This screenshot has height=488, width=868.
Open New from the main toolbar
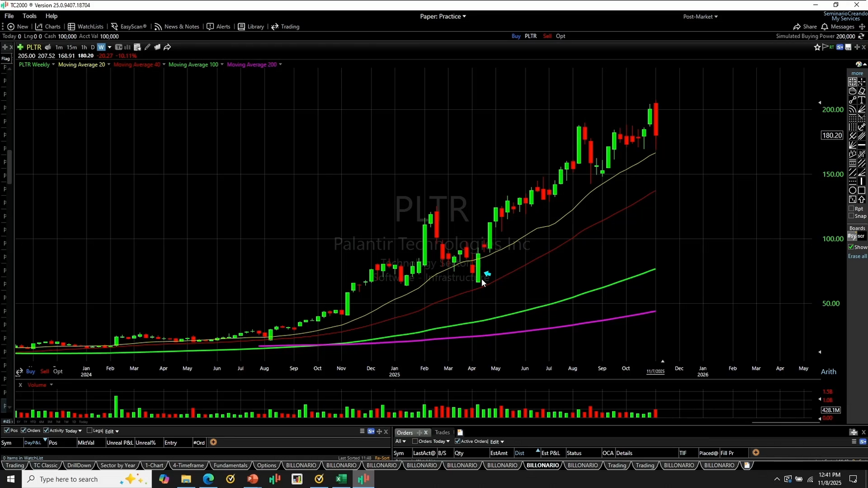click(x=18, y=26)
